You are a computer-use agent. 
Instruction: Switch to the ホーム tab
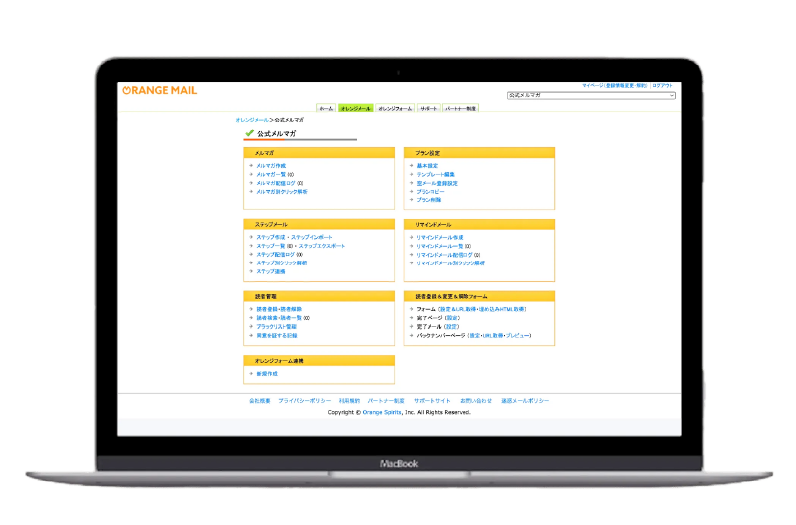pyautogui.click(x=326, y=107)
